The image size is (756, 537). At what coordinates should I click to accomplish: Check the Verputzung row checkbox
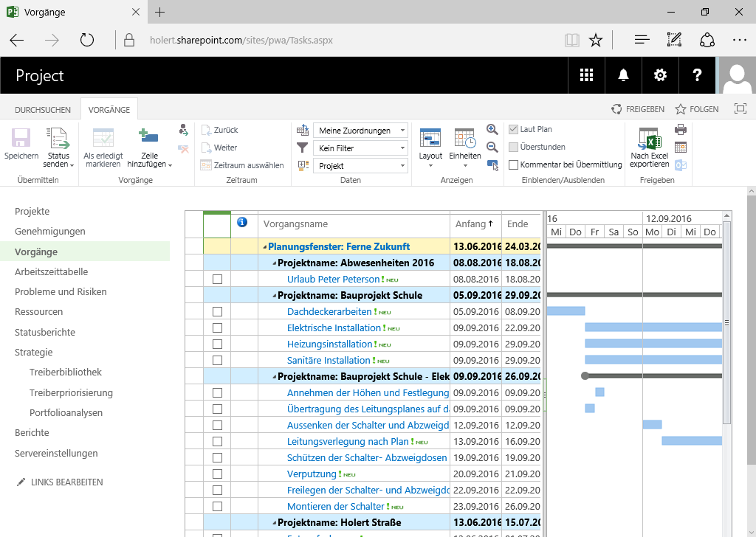coord(218,474)
